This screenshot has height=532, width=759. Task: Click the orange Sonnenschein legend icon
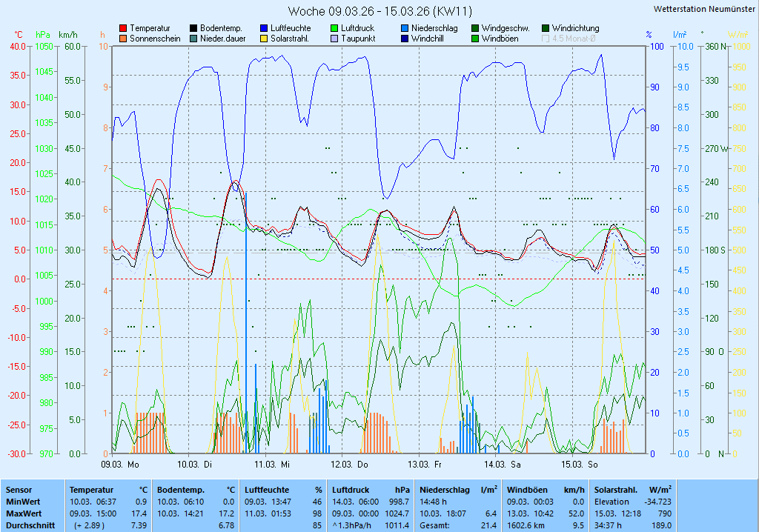tap(123, 39)
